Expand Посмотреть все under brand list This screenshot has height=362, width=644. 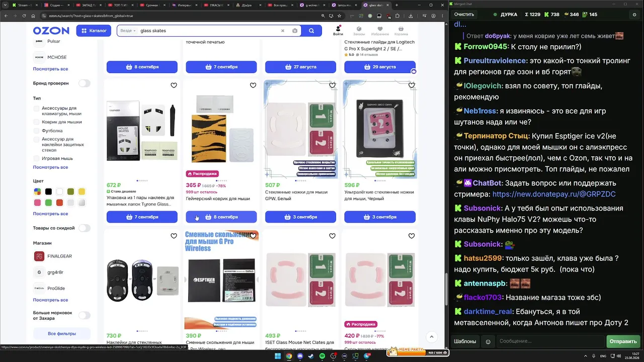50,69
